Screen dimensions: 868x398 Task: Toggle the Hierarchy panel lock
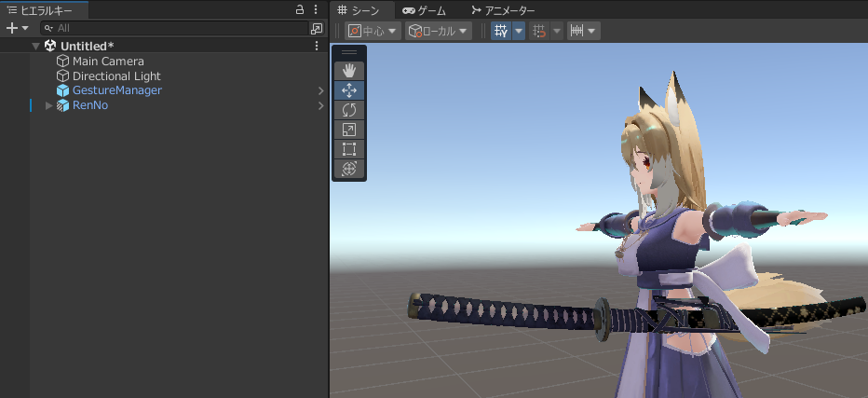click(299, 9)
